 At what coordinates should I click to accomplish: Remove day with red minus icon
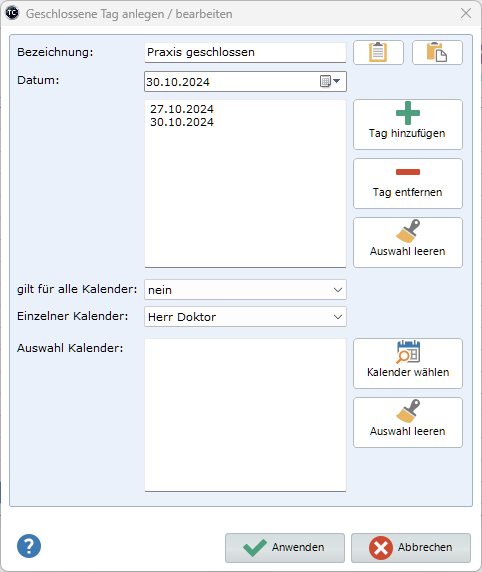408,183
